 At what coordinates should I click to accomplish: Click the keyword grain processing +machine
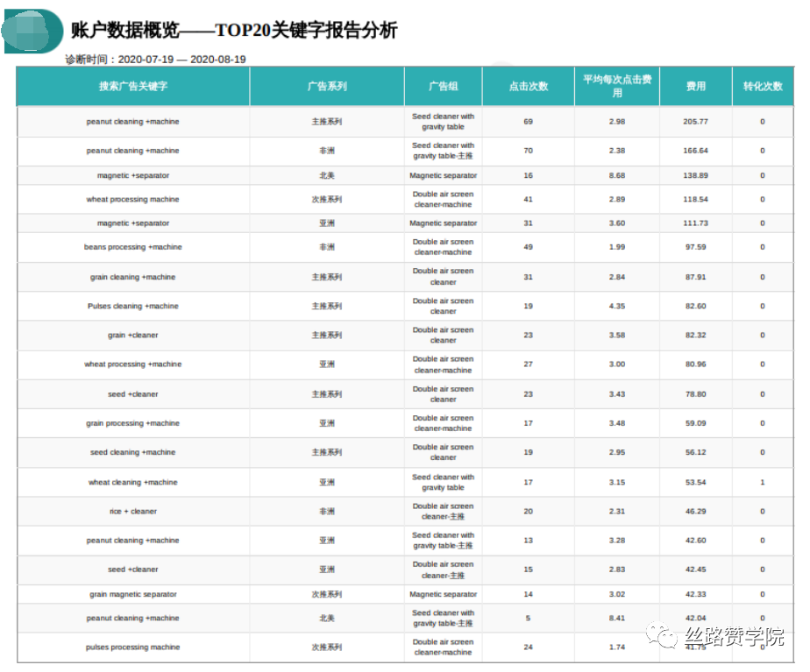click(x=132, y=423)
